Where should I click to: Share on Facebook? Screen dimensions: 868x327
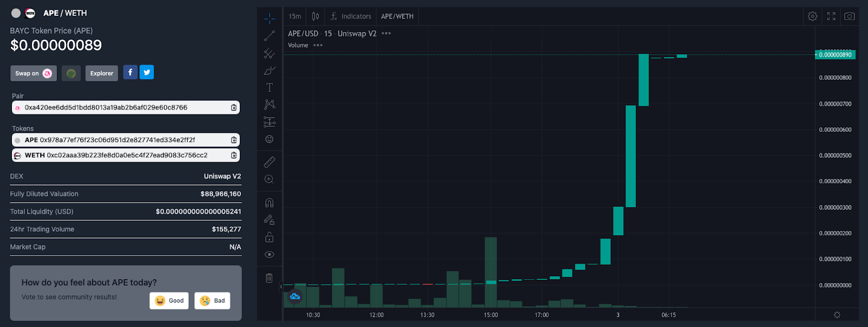pos(130,72)
